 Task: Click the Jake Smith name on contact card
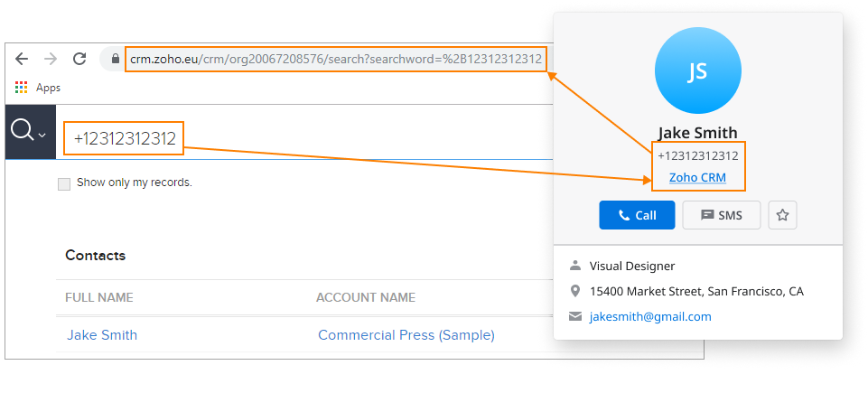(x=698, y=133)
